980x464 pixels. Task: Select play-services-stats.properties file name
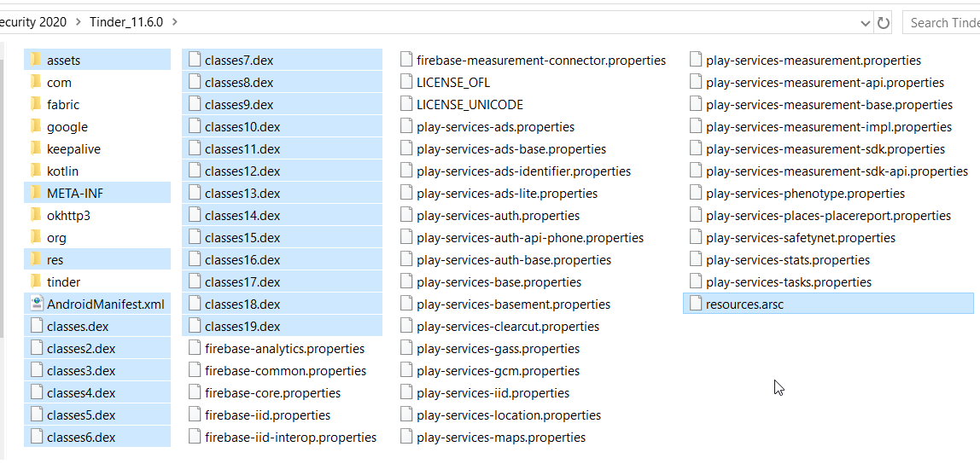788,260
